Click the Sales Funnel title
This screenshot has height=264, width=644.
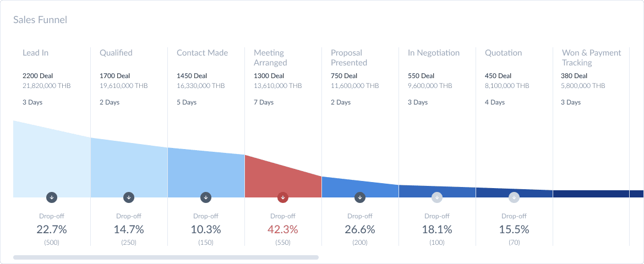pos(40,19)
